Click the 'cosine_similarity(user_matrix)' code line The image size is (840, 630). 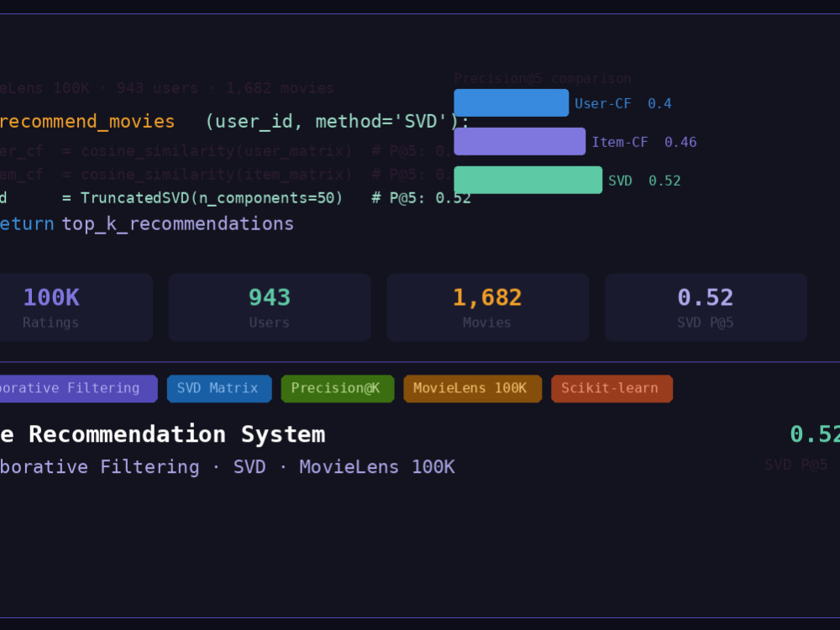[x=217, y=151]
